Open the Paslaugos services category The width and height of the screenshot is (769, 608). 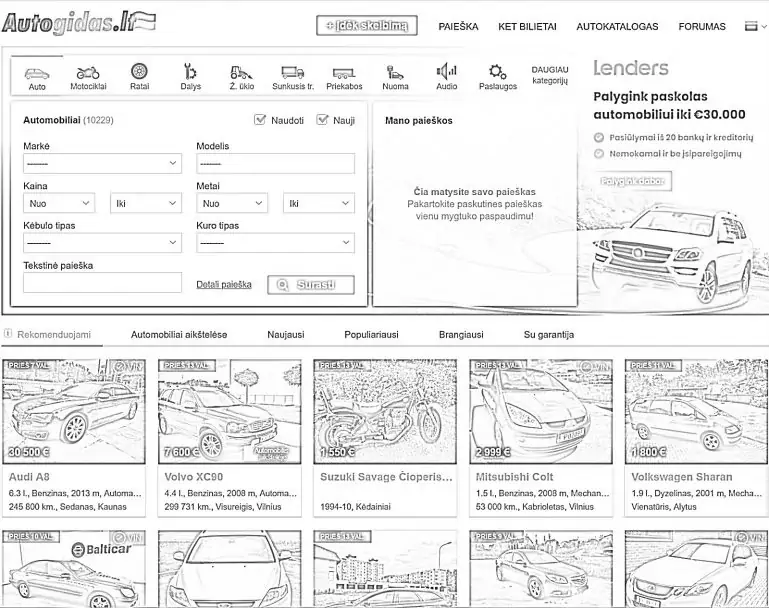[x=497, y=73]
